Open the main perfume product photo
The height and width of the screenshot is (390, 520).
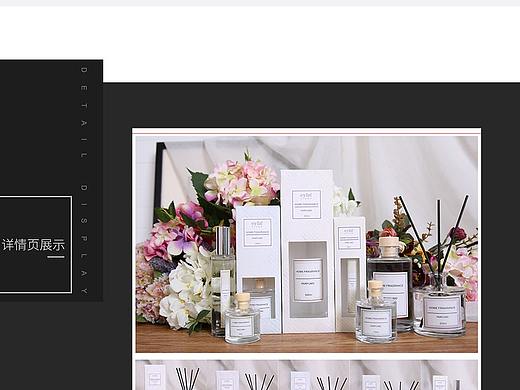coord(306,244)
